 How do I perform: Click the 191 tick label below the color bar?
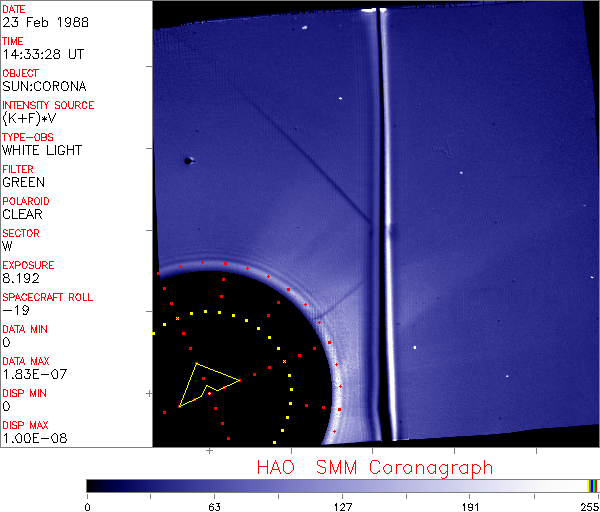pyautogui.click(x=470, y=507)
